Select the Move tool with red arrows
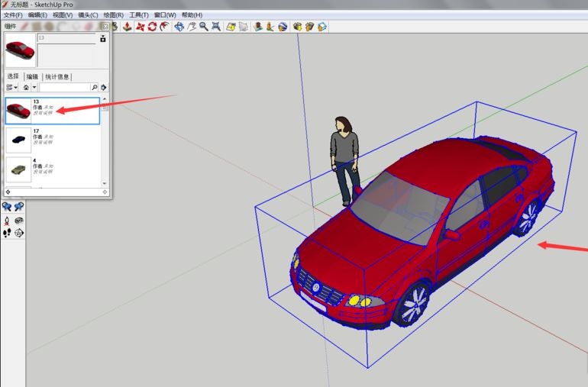588x387 pixels. tap(140, 27)
